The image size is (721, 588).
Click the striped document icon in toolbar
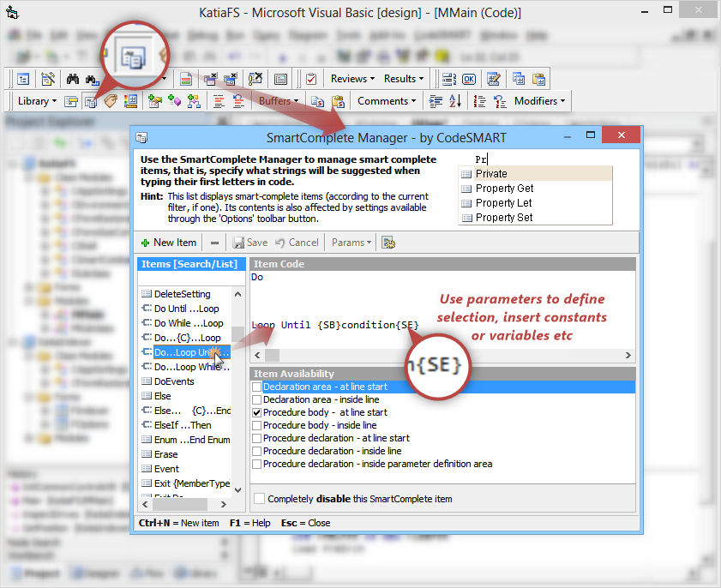click(x=186, y=79)
